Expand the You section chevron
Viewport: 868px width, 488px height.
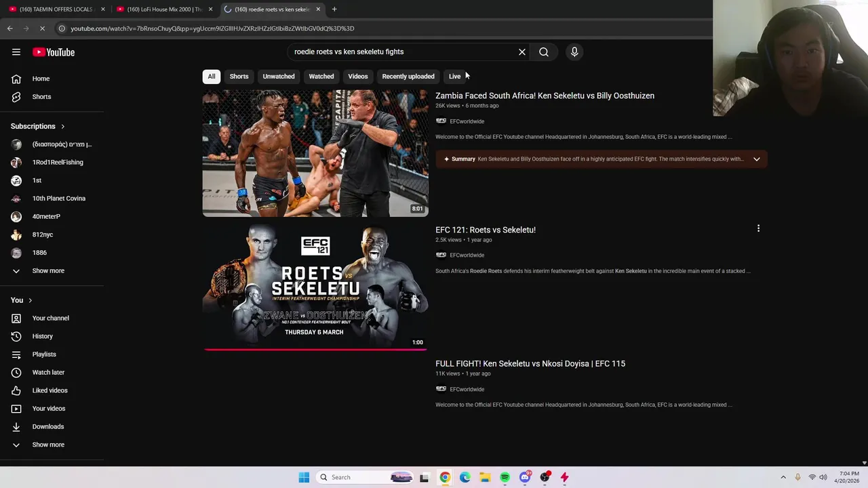[30, 300]
